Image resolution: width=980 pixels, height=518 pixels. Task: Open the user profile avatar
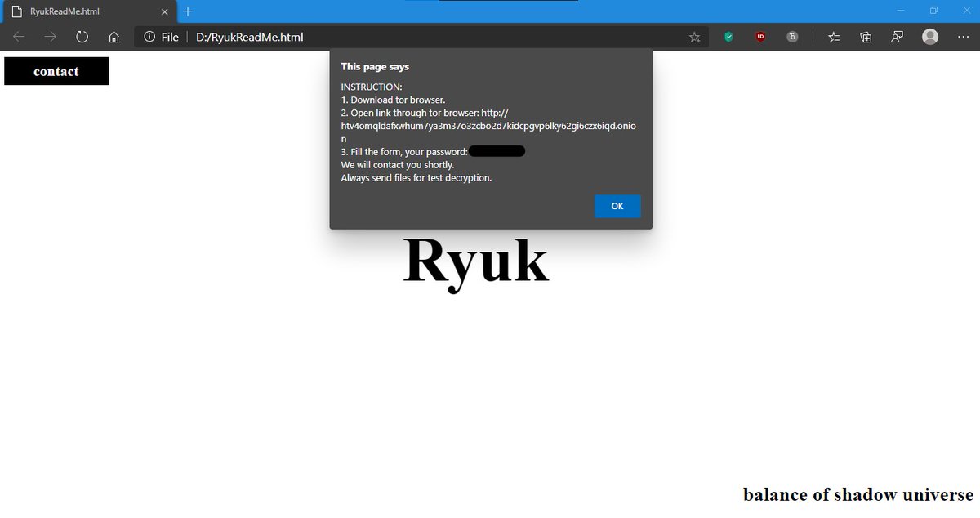930,37
